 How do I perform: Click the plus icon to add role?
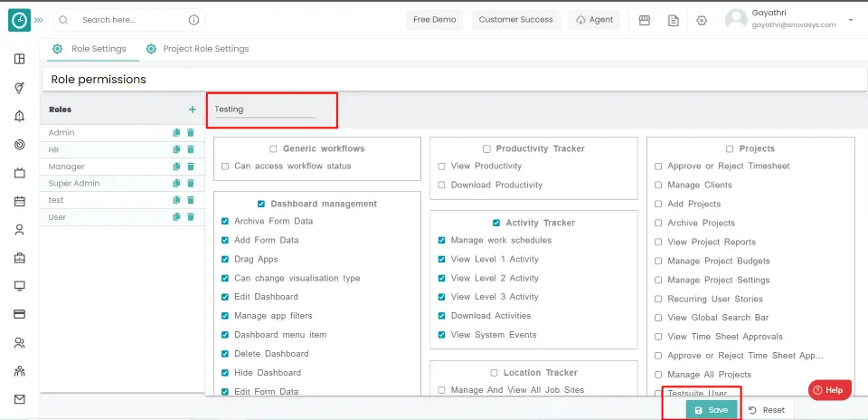coord(192,110)
